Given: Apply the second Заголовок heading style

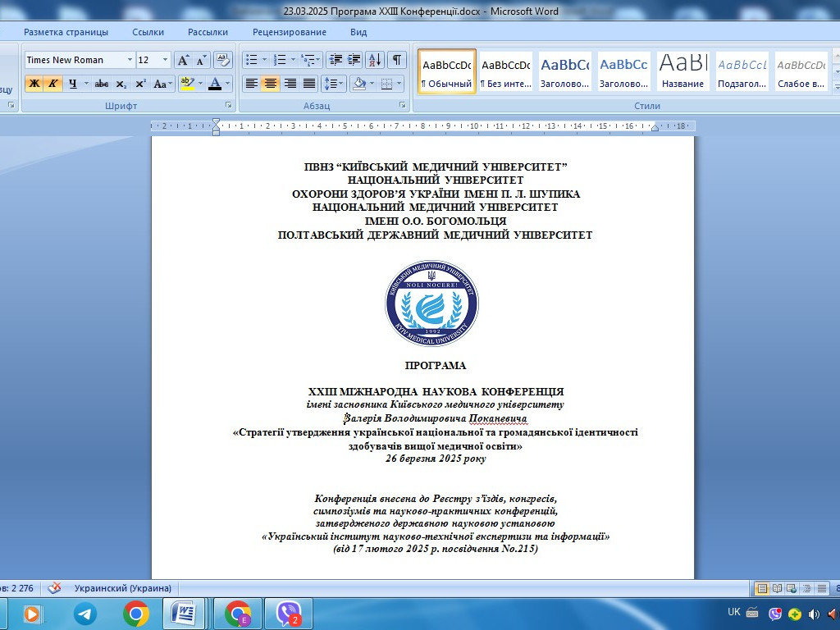Looking at the screenshot, I should 623,72.
